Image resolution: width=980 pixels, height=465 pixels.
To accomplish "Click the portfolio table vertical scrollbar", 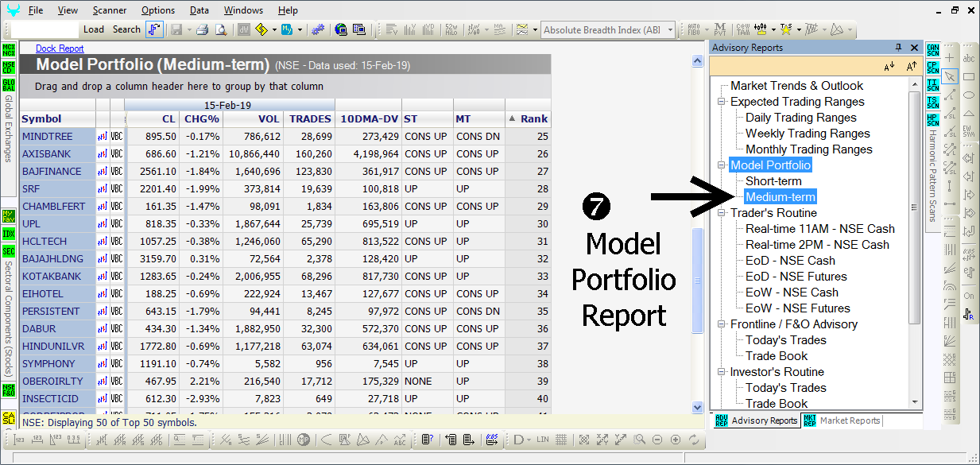I will coord(697,281).
